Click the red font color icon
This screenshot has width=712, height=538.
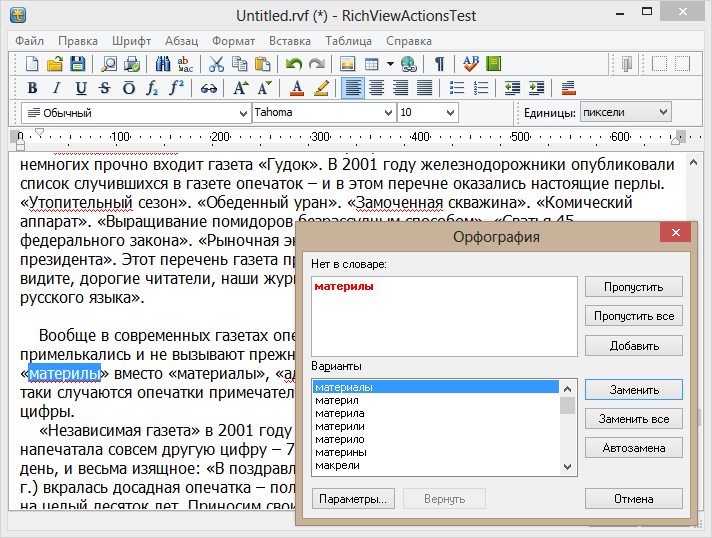pos(297,88)
